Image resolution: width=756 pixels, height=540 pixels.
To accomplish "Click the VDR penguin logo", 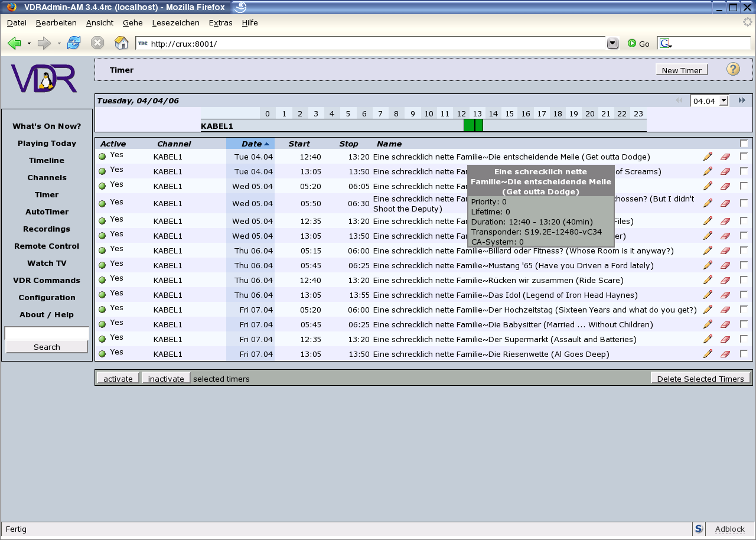I will click(44, 79).
